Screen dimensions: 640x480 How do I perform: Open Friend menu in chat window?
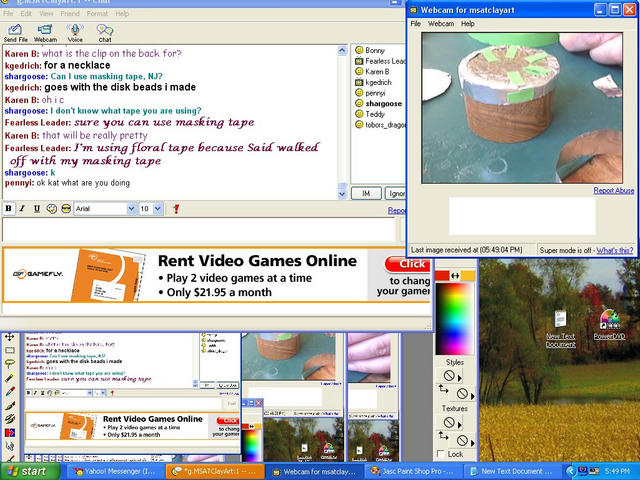pyautogui.click(x=70, y=13)
